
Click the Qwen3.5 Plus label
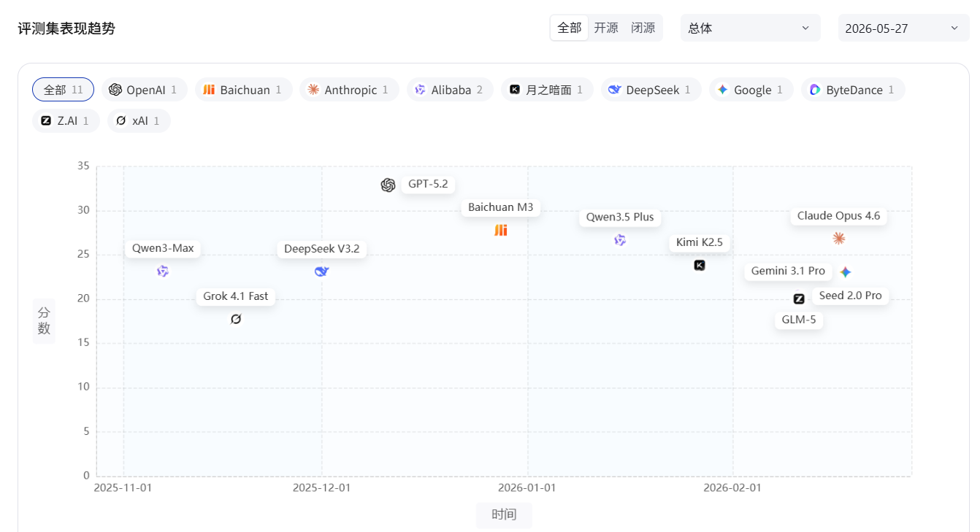(x=621, y=217)
